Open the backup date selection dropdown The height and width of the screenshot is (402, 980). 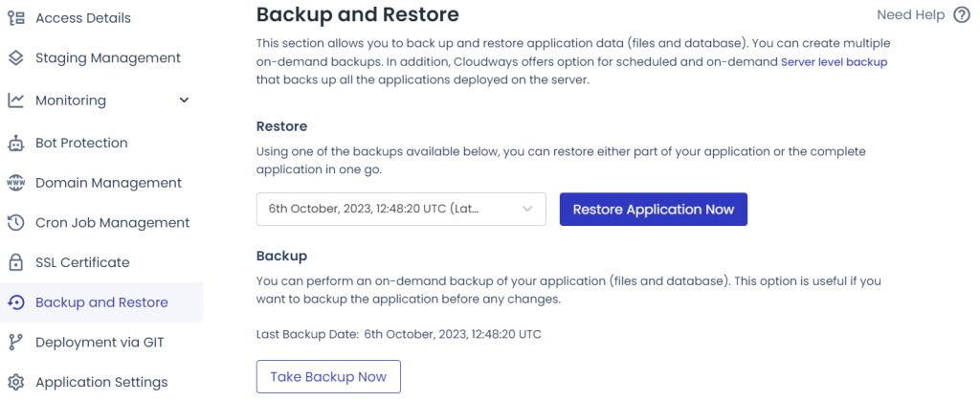(401, 210)
